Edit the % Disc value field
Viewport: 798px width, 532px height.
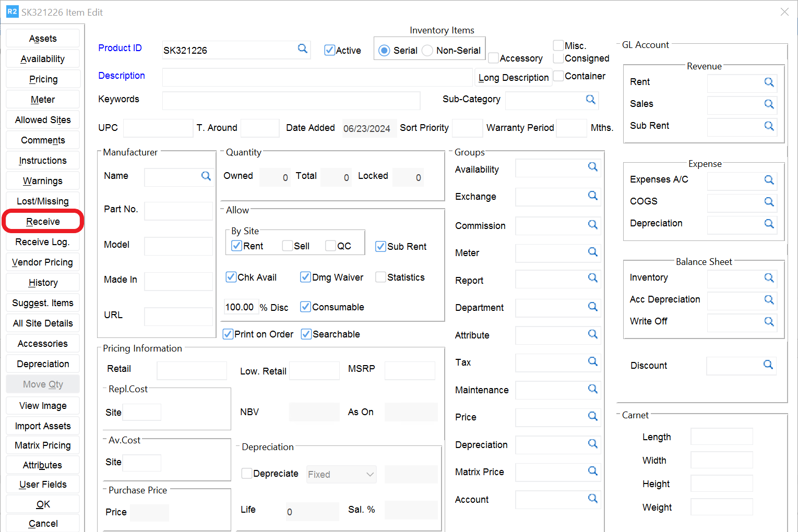[240, 307]
